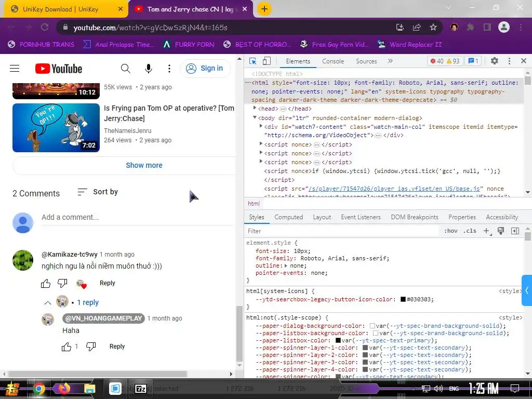Open a new browser tab
The height and width of the screenshot is (399, 532).
tap(264, 9)
